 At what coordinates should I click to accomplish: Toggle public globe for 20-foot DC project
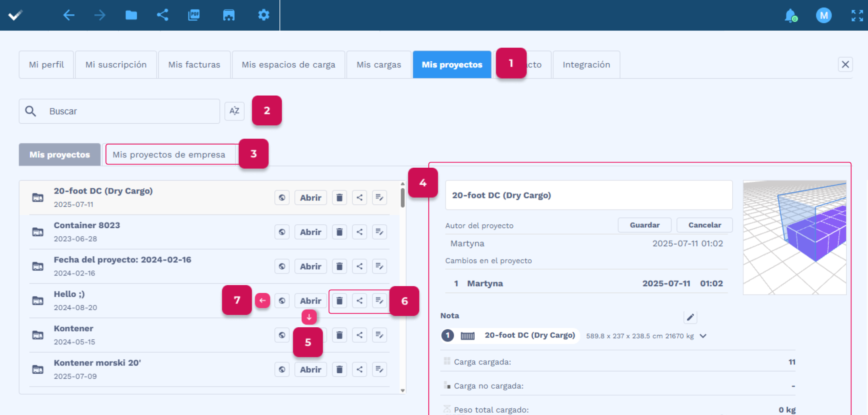pyautogui.click(x=282, y=198)
